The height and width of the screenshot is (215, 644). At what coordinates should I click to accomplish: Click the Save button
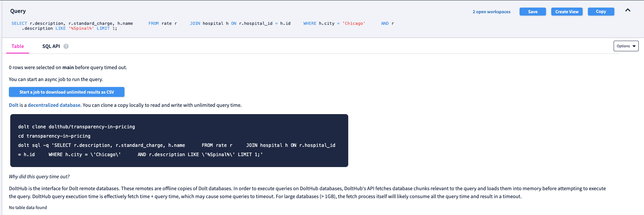point(533,12)
